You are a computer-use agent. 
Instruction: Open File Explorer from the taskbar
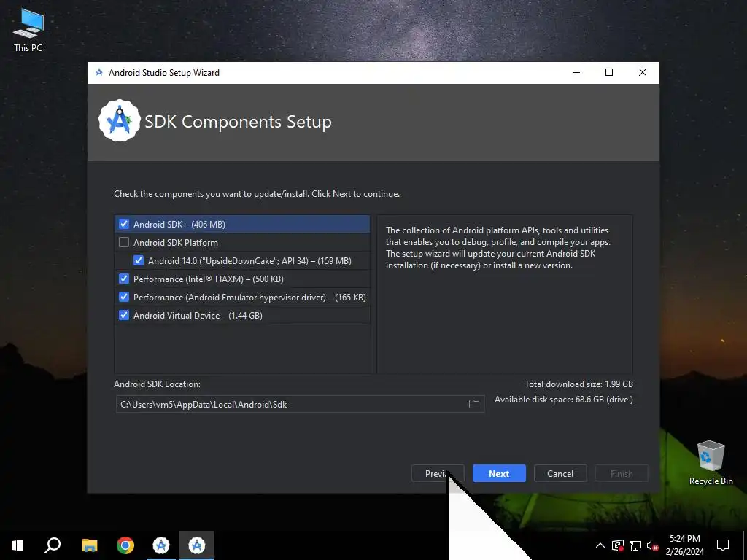pyautogui.click(x=89, y=545)
